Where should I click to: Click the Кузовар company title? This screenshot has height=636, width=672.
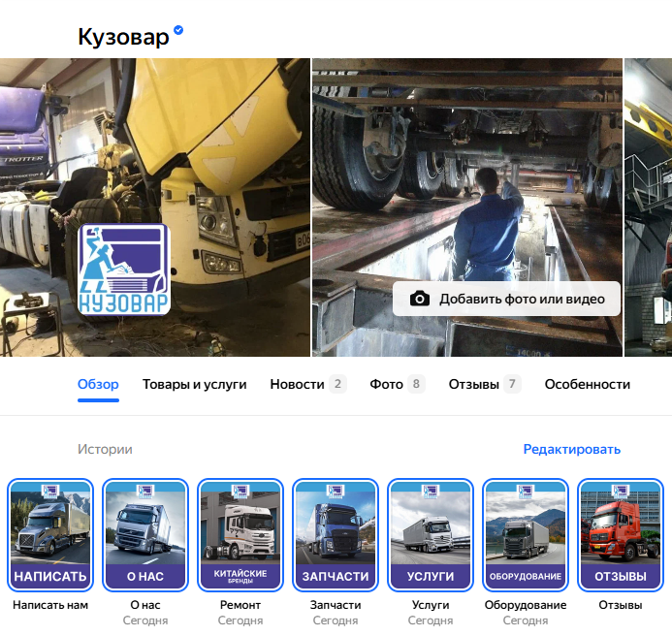123,37
